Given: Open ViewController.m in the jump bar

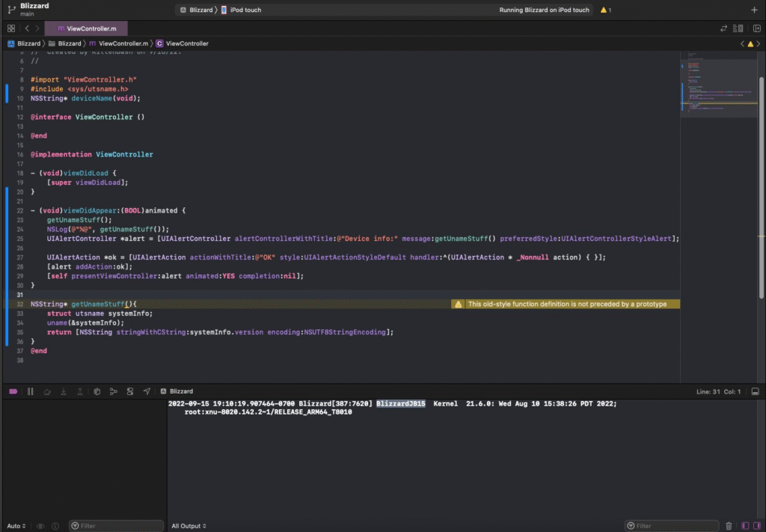Looking at the screenshot, I should (119, 43).
